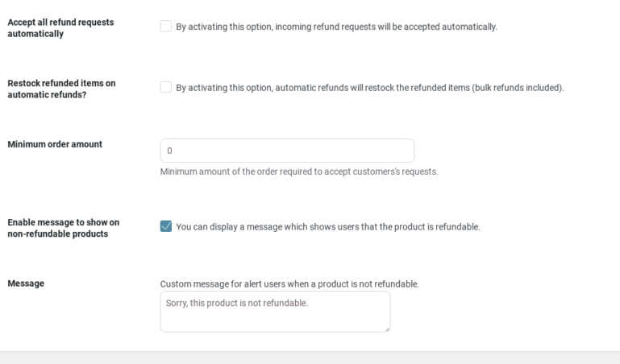
Task: Click the textarea resize handle corner
Action: click(x=388, y=329)
